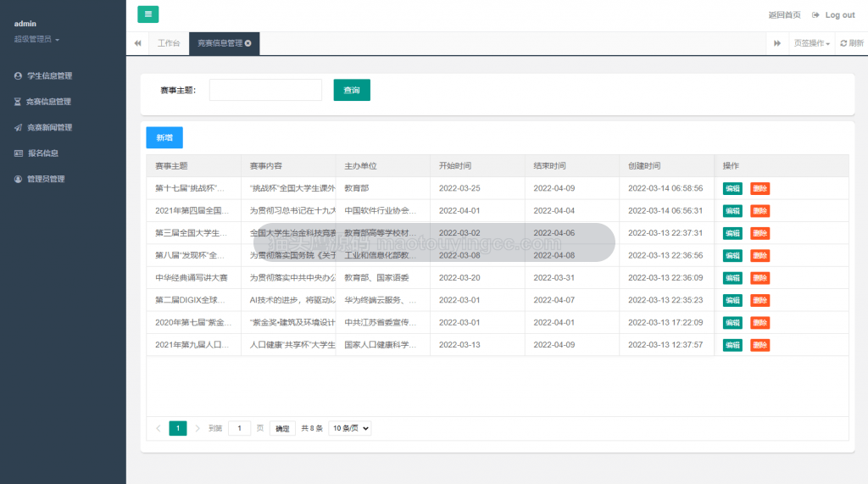Focus the page number jump input
This screenshot has width=868, height=484.
[x=239, y=428]
